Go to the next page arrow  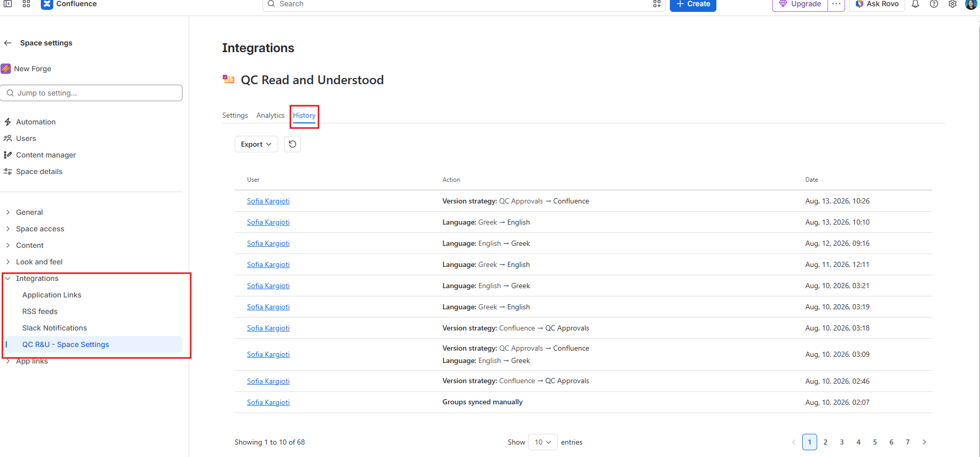tap(924, 442)
